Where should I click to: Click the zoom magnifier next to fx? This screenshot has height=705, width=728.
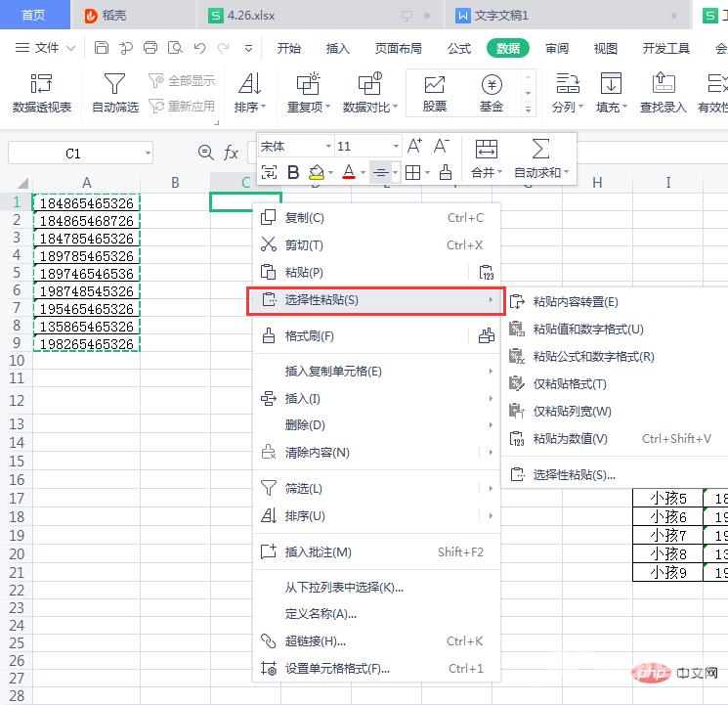pyautogui.click(x=205, y=153)
